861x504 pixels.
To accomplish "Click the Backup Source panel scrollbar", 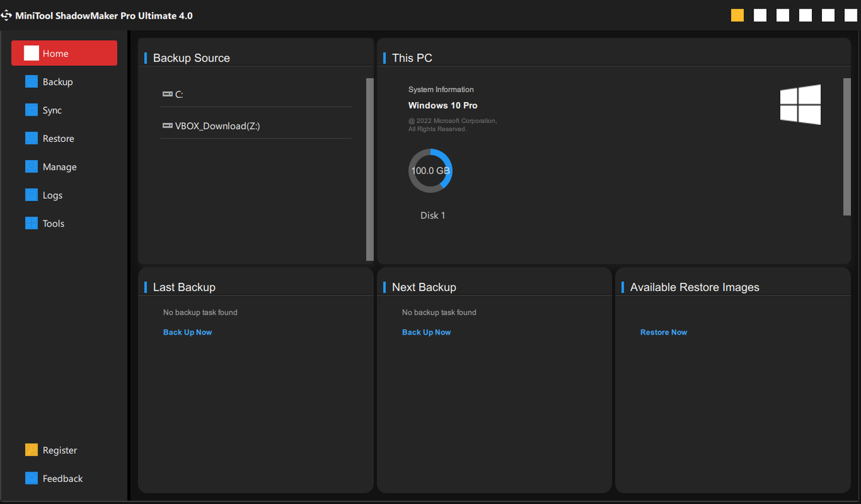I will (370, 169).
